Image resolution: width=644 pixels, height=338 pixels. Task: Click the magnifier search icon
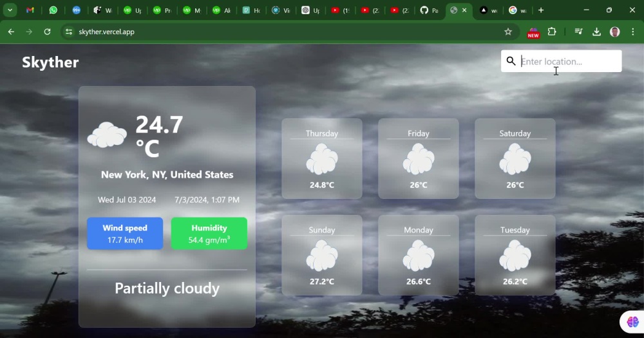coord(511,61)
